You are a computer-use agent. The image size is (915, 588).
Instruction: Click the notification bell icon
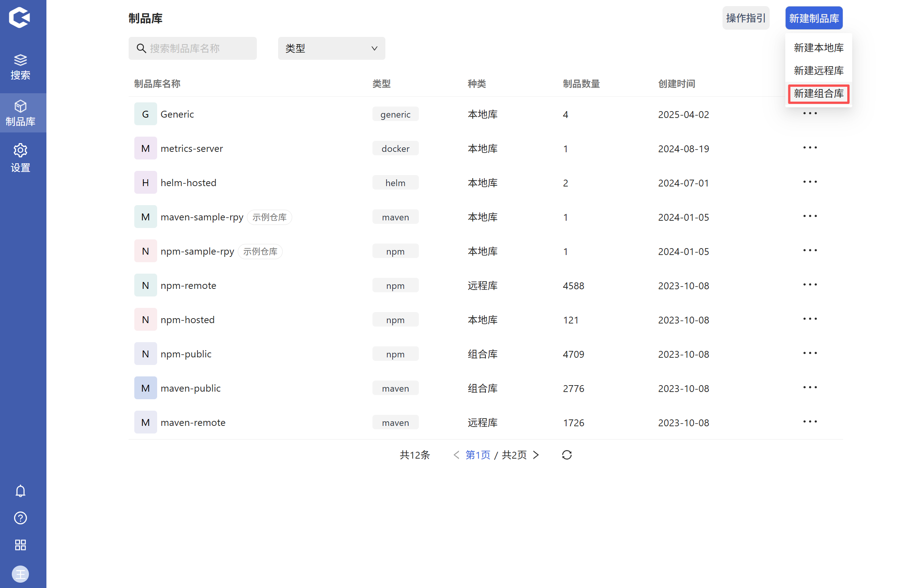click(x=20, y=491)
